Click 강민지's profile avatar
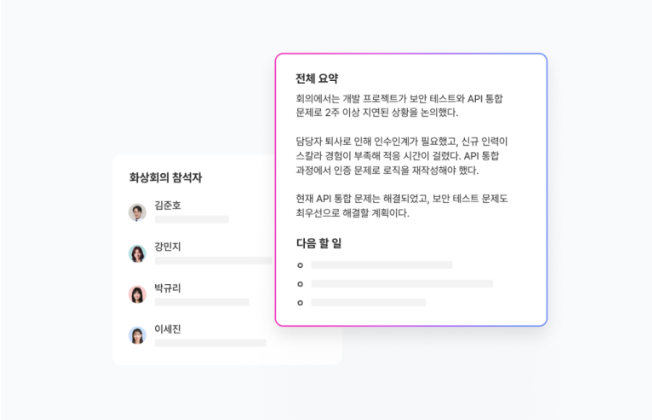The height and width of the screenshot is (420, 652). point(137,254)
